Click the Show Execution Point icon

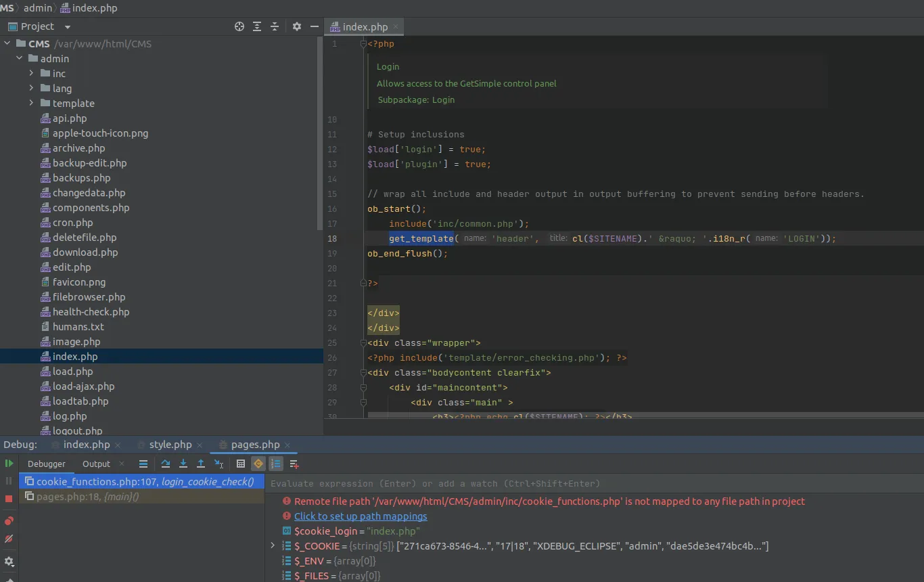(144, 464)
